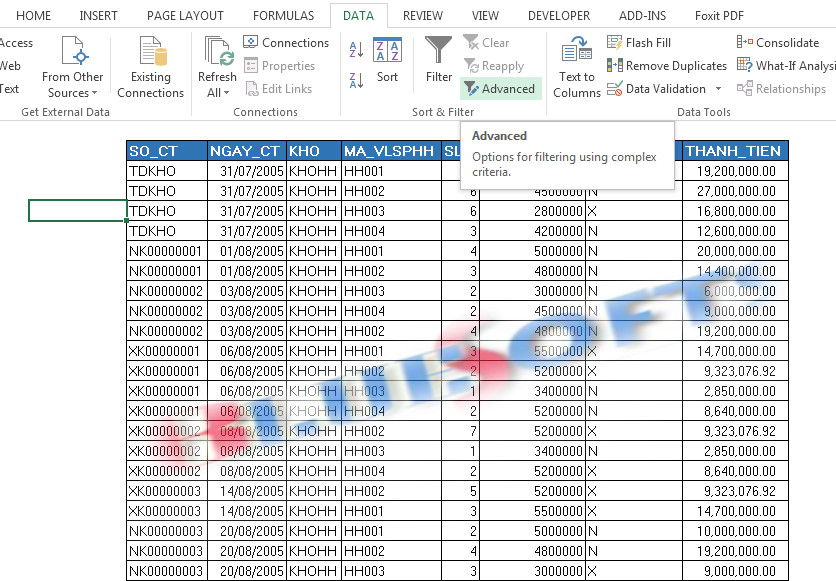Click the Connections button
The width and height of the screenshot is (836, 581).
pyautogui.click(x=286, y=43)
